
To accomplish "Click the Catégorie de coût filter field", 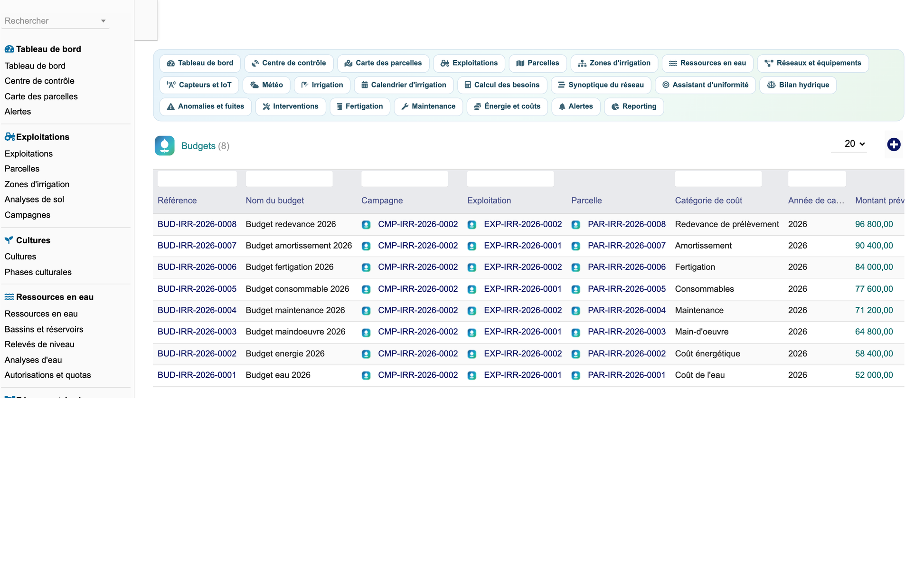I will pyautogui.click(x=718, y=179).
